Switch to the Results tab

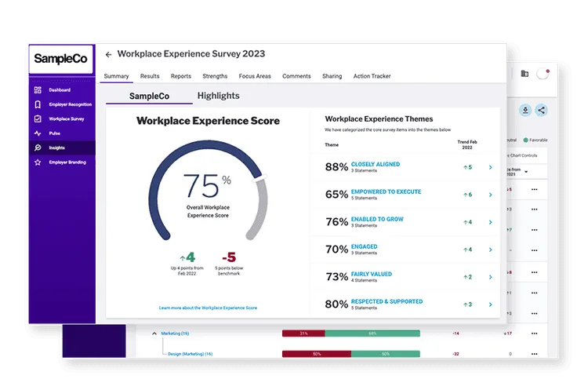click(x=150, y=76)
